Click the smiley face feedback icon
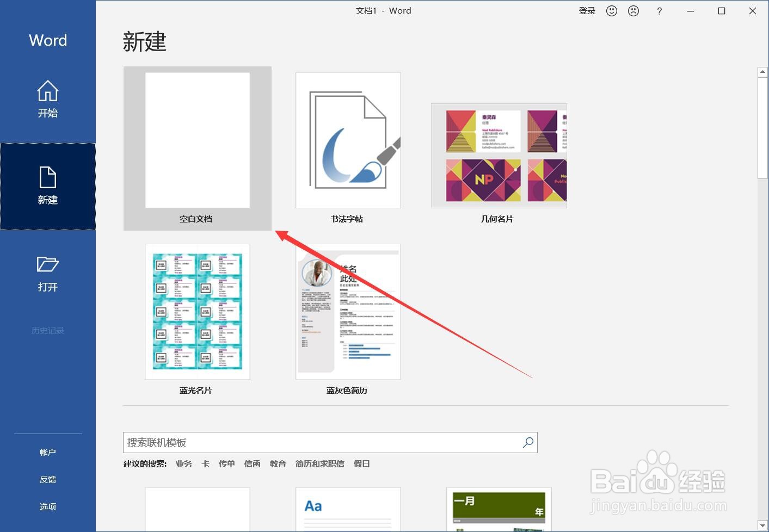 pyautogui.click(x=612, y=11)
